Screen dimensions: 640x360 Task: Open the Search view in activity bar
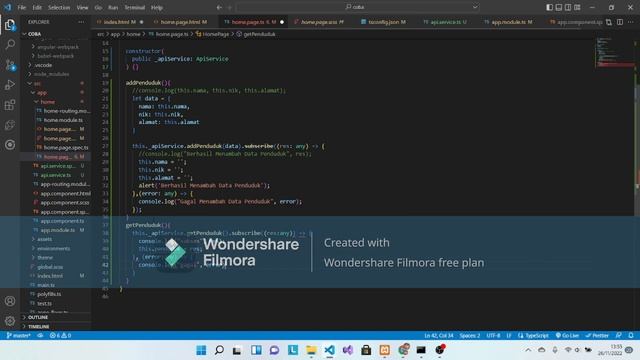(x=10, y=44)
